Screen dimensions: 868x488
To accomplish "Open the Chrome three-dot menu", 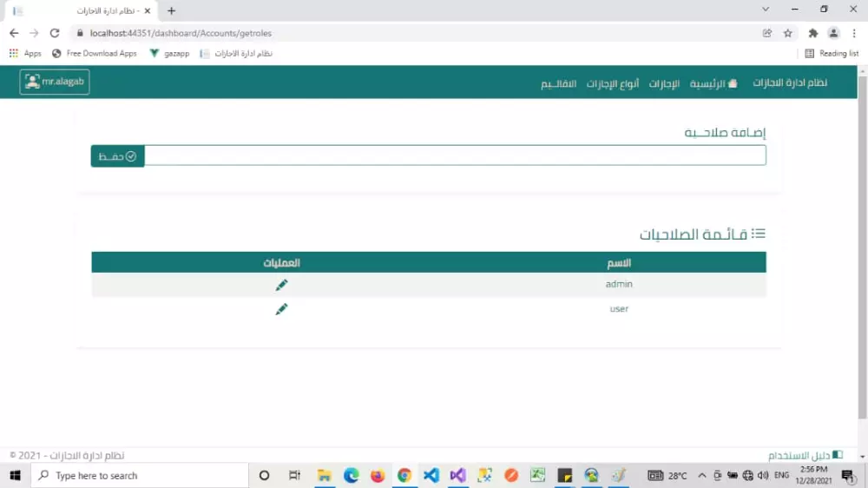I will (854, 33).
